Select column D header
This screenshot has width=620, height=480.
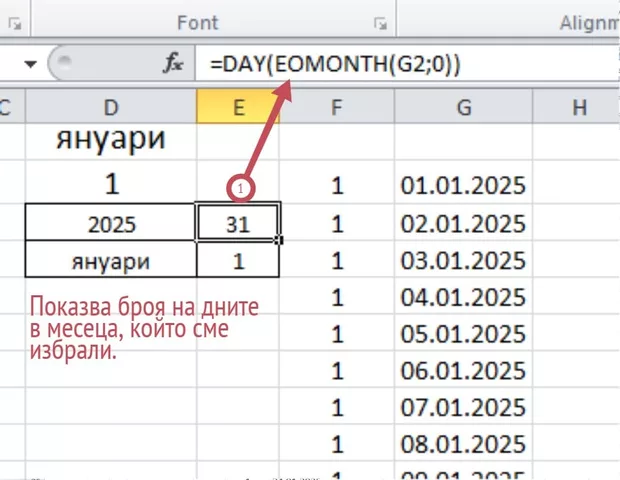[x=111, y=107]
